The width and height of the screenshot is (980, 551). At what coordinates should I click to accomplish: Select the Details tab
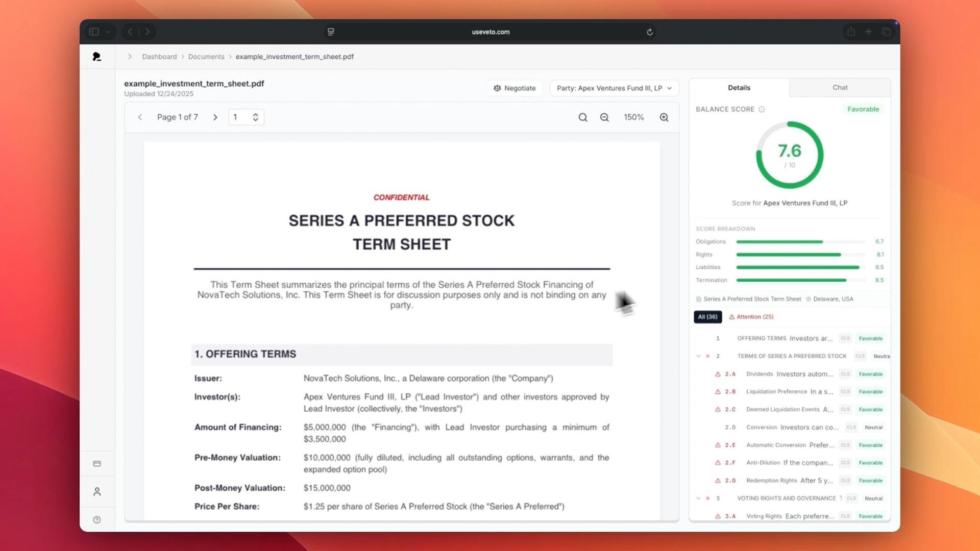pyautogui.click(x=739, y=87)
